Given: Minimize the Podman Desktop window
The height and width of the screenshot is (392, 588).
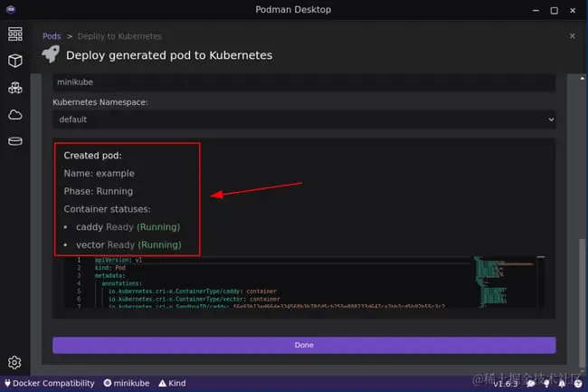Looking at the screenshot, I should (x=536, y=11).
